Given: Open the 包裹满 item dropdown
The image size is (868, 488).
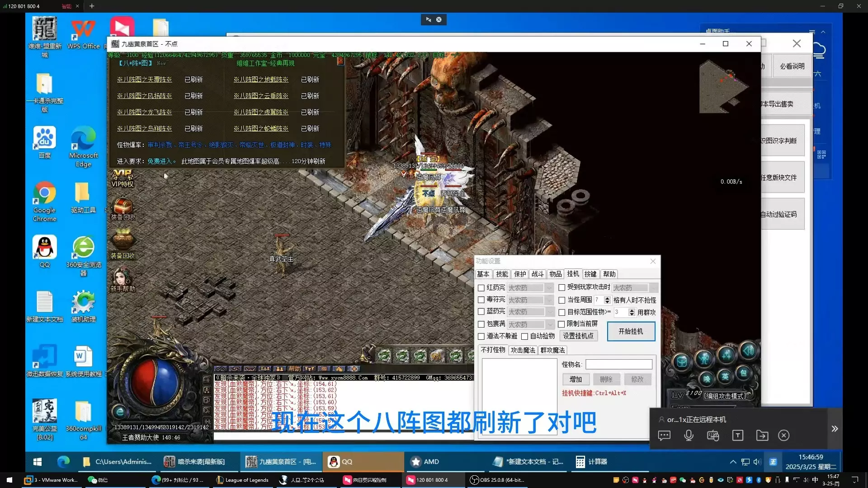Looking at the screenshot, I should pos(530,324).
